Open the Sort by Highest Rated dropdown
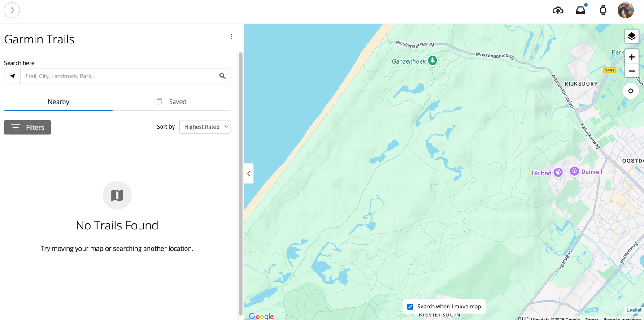The image size is (644, 320). pos(205,127)
